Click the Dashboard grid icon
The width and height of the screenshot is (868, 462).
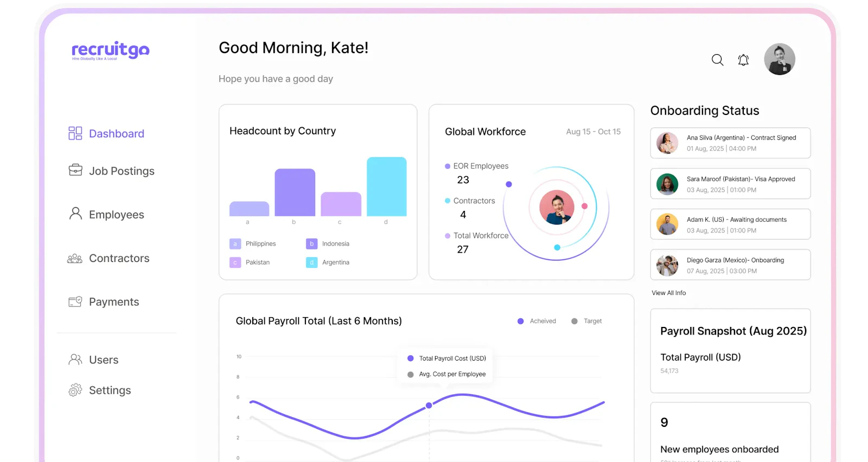pyautogui.click(x=75, y=133)
